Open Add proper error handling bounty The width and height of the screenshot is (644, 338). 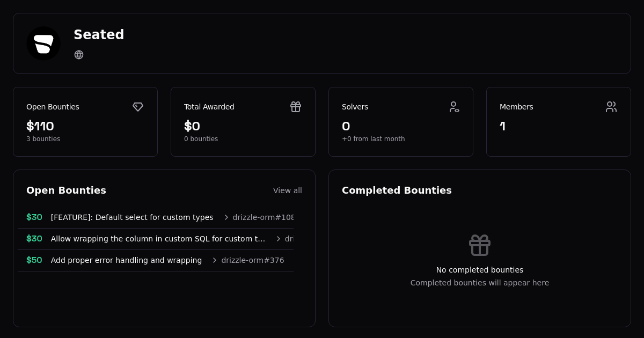point(126,260)
